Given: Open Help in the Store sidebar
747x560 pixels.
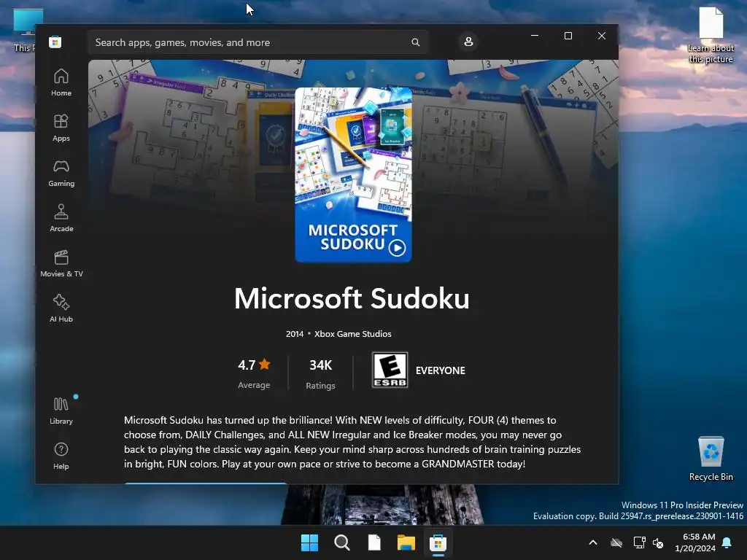Looking at the screenshot, I should [x=61, y=456].
